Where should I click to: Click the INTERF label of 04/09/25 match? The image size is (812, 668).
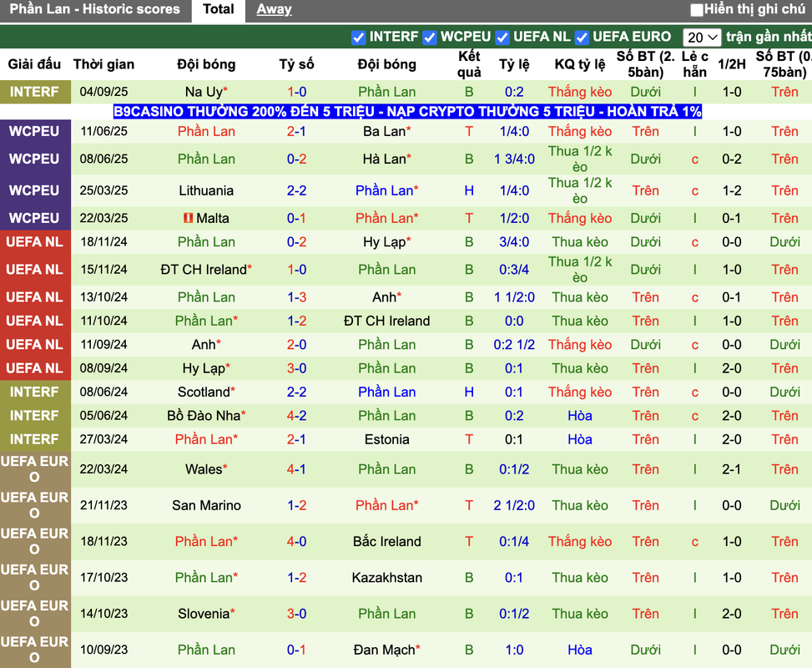click(x=35, y=92)
